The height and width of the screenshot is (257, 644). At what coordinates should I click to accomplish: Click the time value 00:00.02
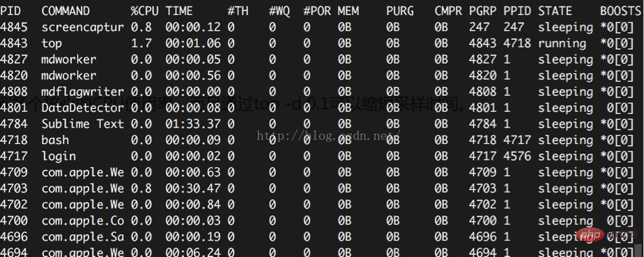193,156
